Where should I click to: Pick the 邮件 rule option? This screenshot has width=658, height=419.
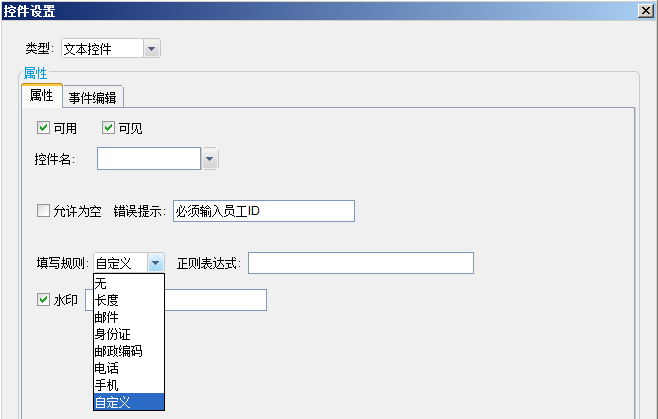click(x=129, y=317)
